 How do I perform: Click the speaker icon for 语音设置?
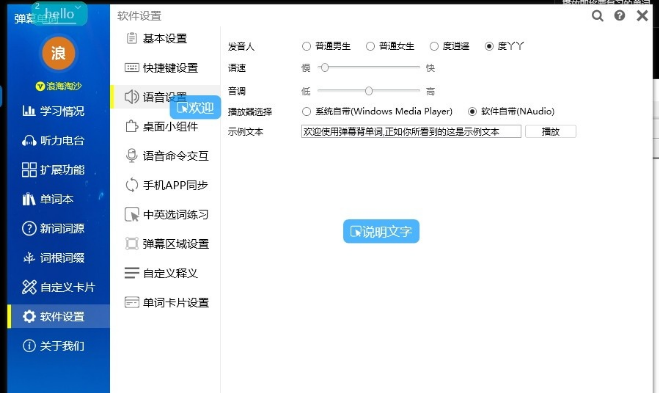coord(132,97)
